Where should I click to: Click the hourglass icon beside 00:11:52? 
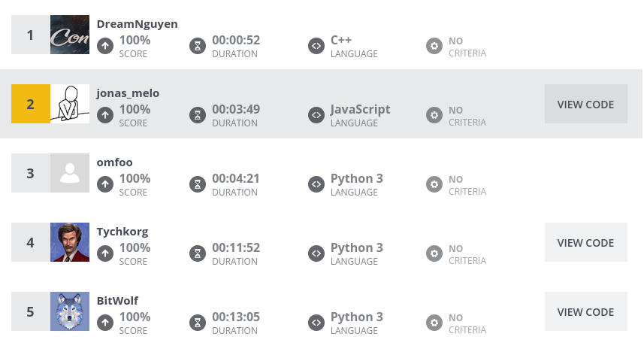(x=198, y=253)
